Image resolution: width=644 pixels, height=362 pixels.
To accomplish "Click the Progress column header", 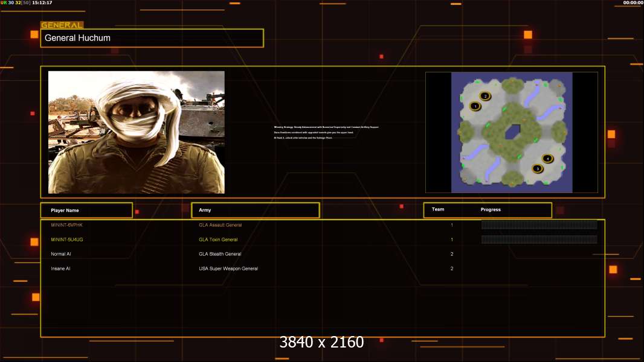I will pyautogui.click(x=491, y=209).
